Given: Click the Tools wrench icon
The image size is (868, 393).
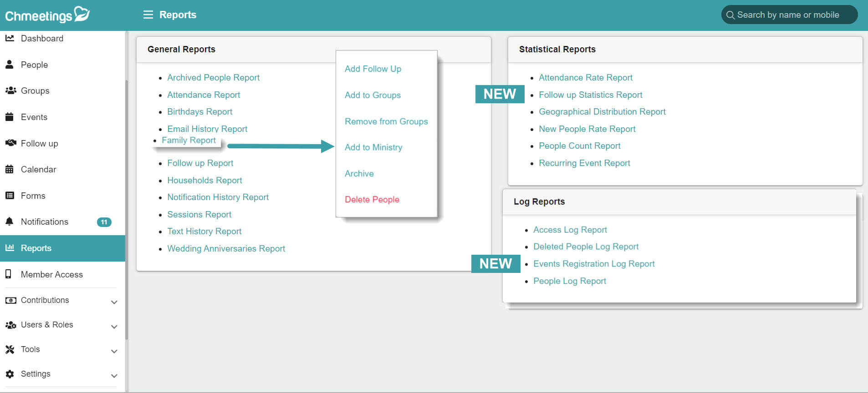Looking at the screenshot, I should click(10, 349).
